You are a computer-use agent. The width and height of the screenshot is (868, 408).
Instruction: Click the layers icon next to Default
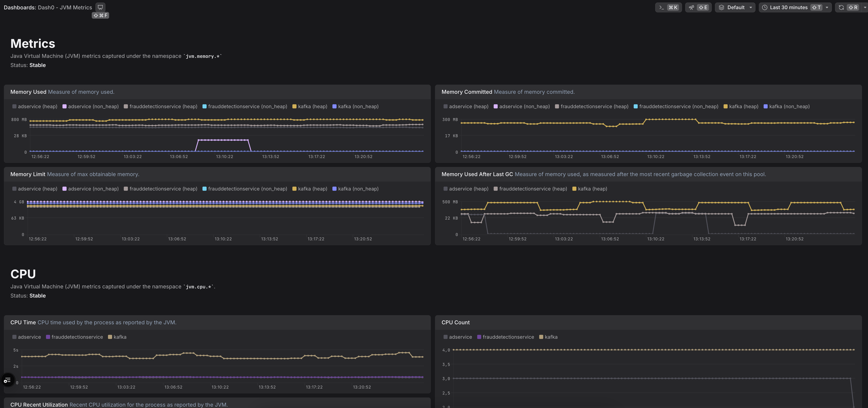pyautogui.click(x=721, y=7)
